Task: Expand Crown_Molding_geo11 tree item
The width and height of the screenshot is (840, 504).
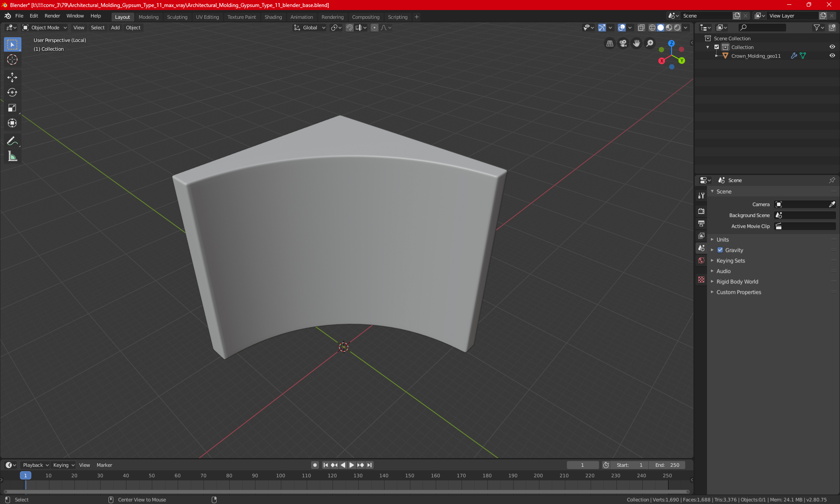Action: pos(716,56)
